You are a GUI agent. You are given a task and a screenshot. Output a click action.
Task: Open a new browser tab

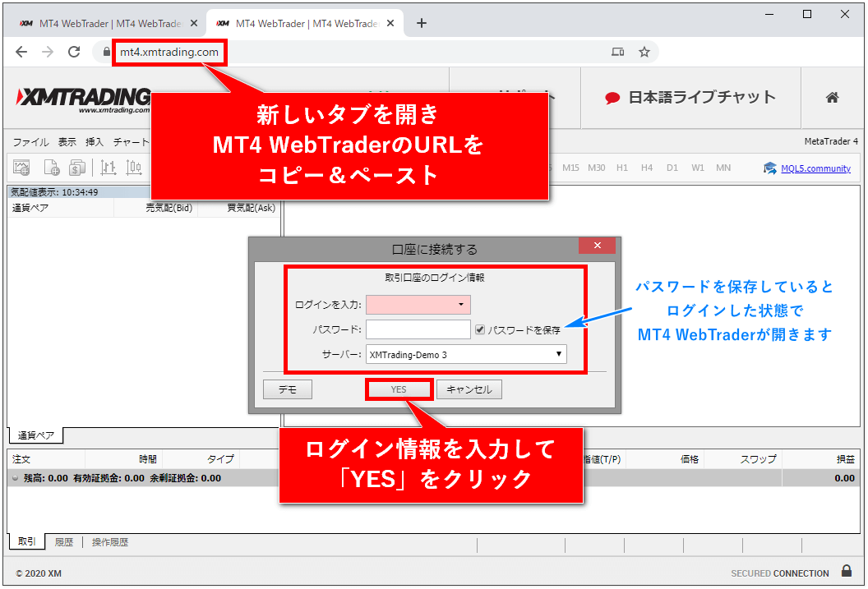tap(422, 23)
